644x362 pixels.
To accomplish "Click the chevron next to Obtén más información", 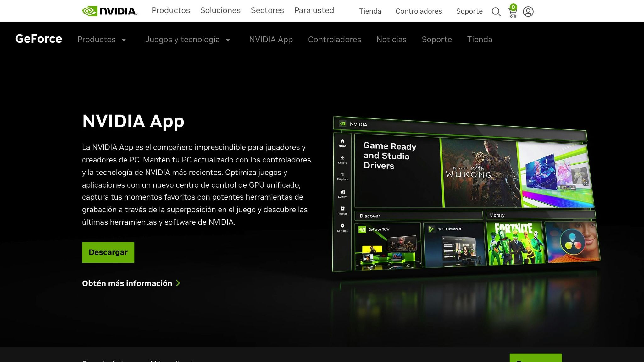I will (178, 283).
